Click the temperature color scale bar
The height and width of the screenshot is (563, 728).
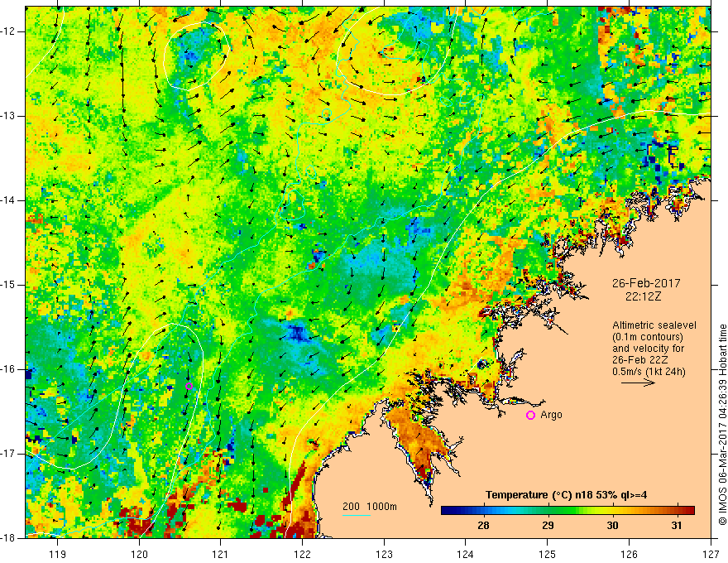click(x=568, y=511)
